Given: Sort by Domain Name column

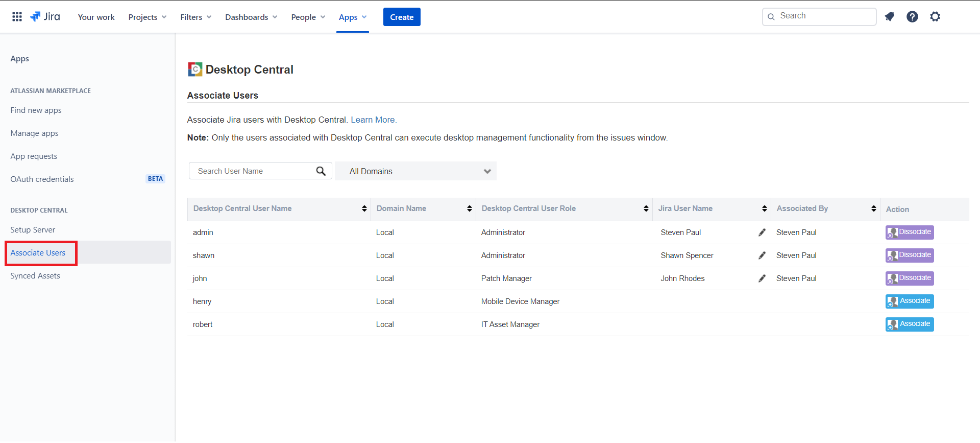Looking at the screenshot, I should pos(469,208).
